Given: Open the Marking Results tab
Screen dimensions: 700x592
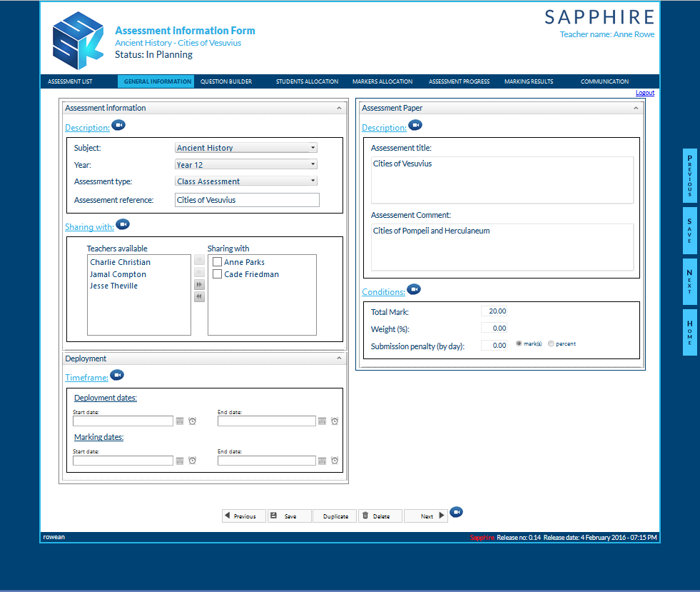Looking at the screenshot, I should pyautogui.click(x=529, y=81).
